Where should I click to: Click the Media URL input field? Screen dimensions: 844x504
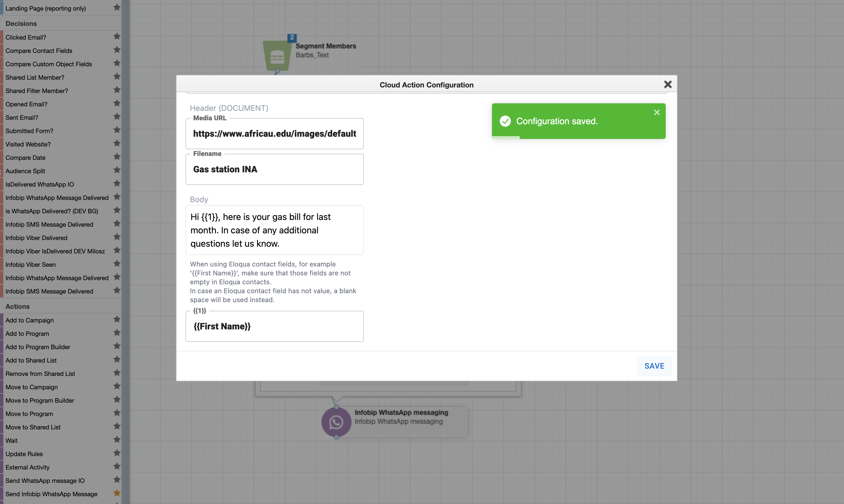tap(274, 134)
